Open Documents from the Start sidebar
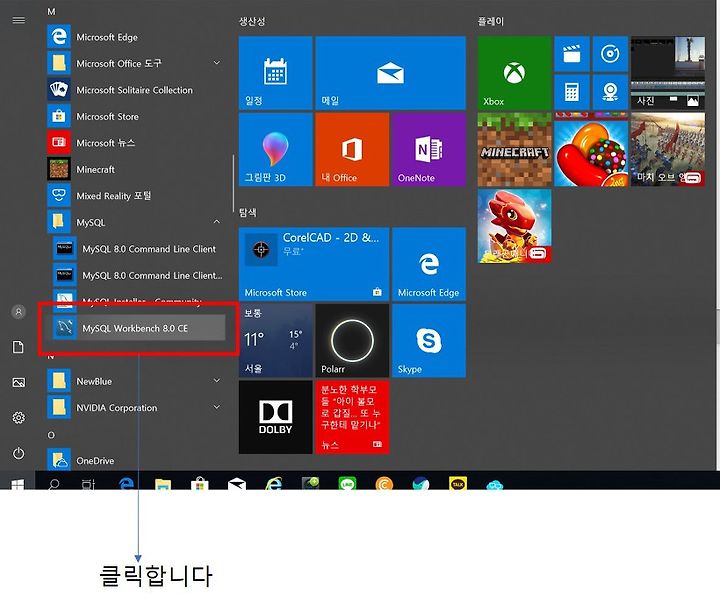720x604 pixels. pyautogui.click(x=18, y=347)
